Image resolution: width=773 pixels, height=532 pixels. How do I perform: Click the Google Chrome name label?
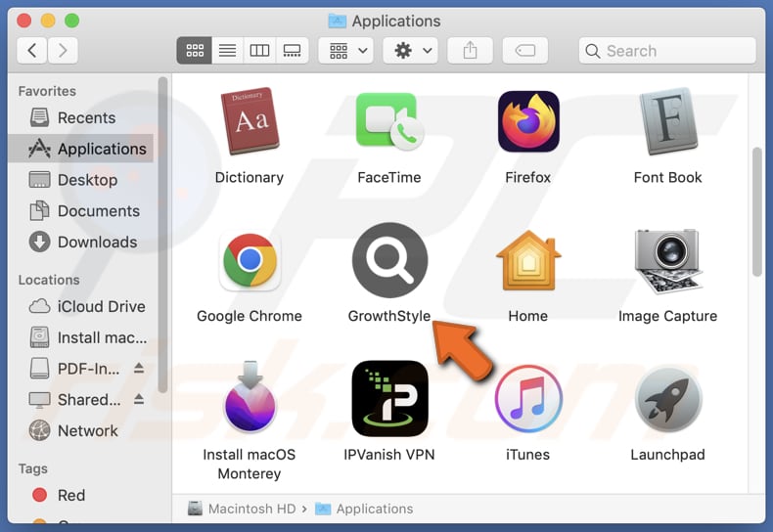click(250, 316)
